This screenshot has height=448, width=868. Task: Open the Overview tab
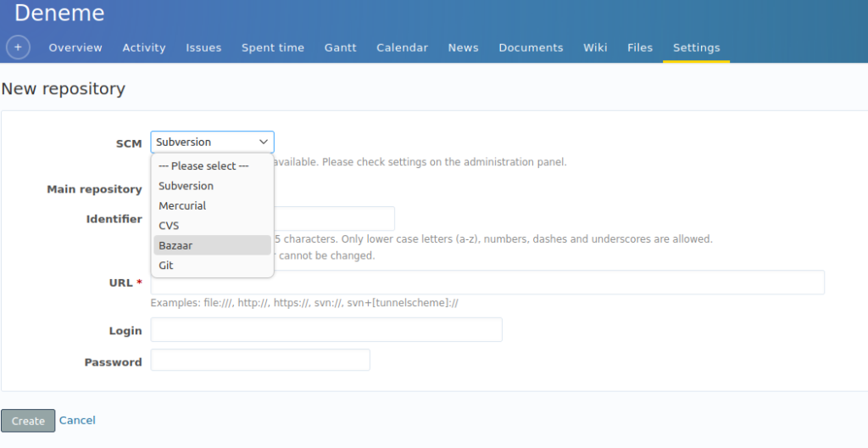tap(75, 48)
